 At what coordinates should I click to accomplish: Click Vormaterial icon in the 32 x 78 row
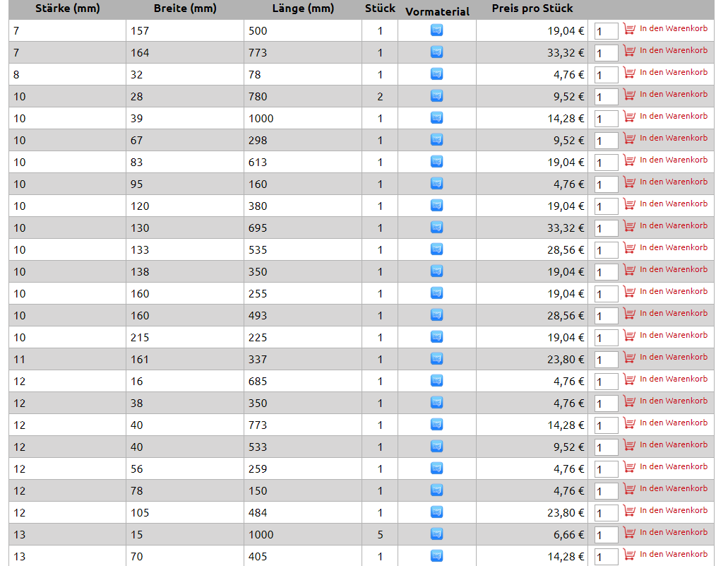click(x=436, y=74)
